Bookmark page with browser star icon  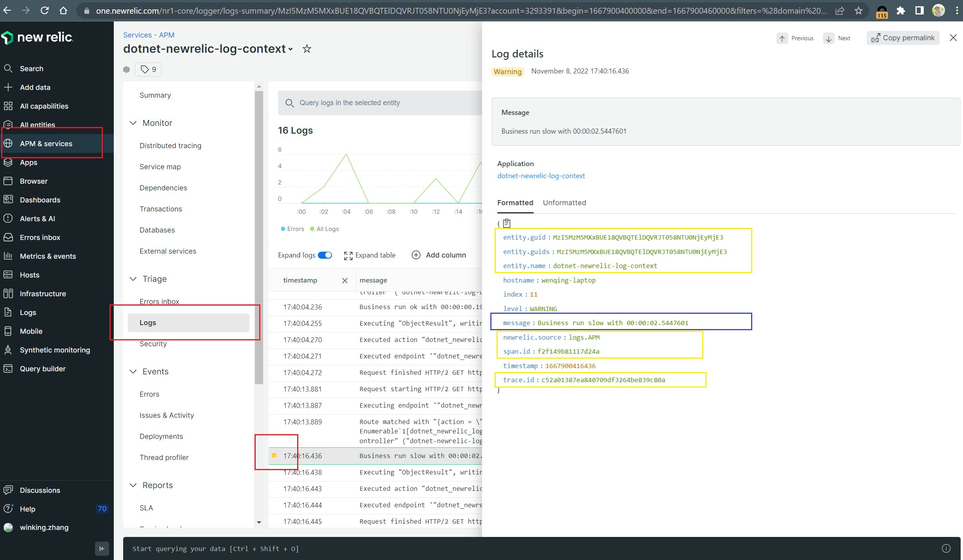pyautogui.click(x=859, y=11)
